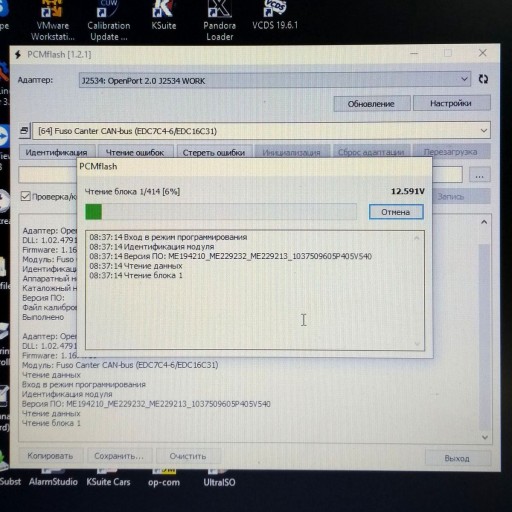Click the Настройки button
The image size is (512, 512).
click(451, 103)
